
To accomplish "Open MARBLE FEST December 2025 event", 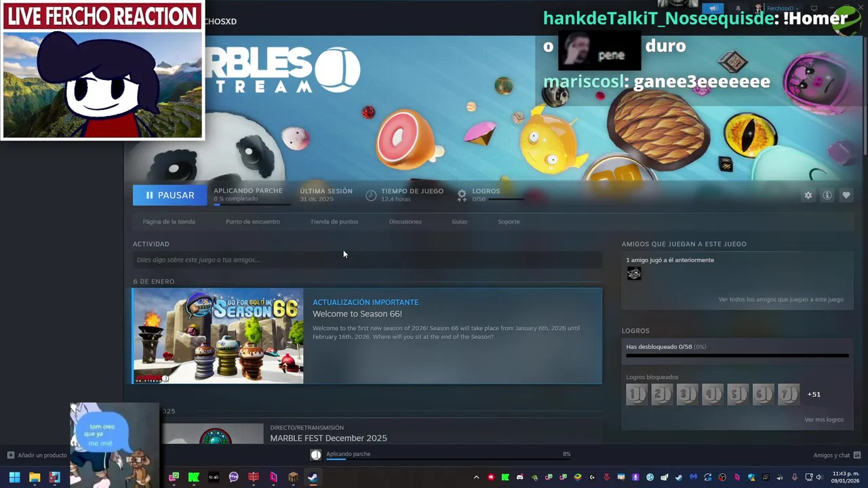I will [328, 439].
